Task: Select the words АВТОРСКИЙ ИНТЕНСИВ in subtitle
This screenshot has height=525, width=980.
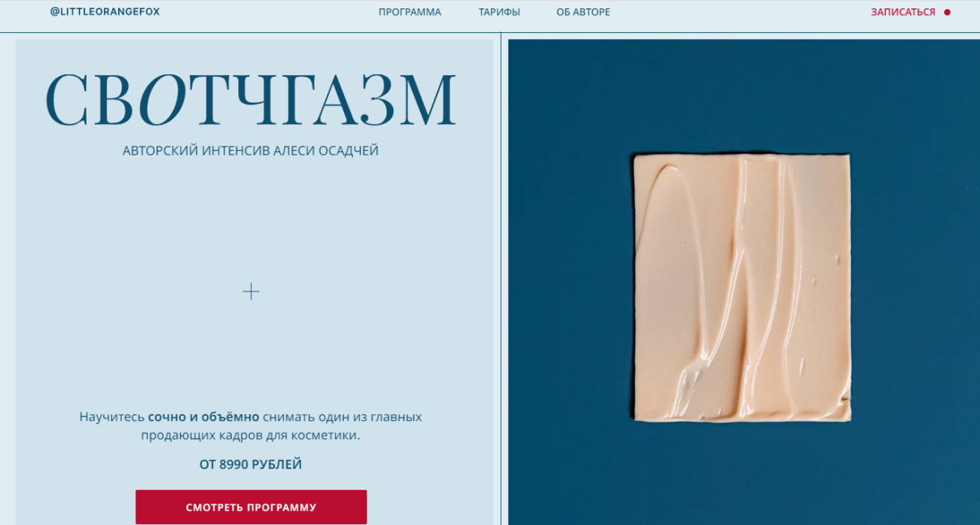Action: point(199,151)
